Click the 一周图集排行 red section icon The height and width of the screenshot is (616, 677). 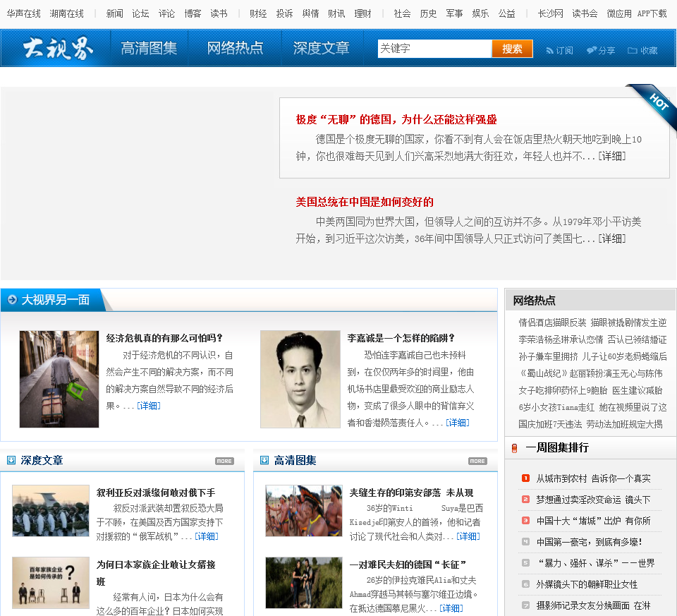click(x=514, y=448)
